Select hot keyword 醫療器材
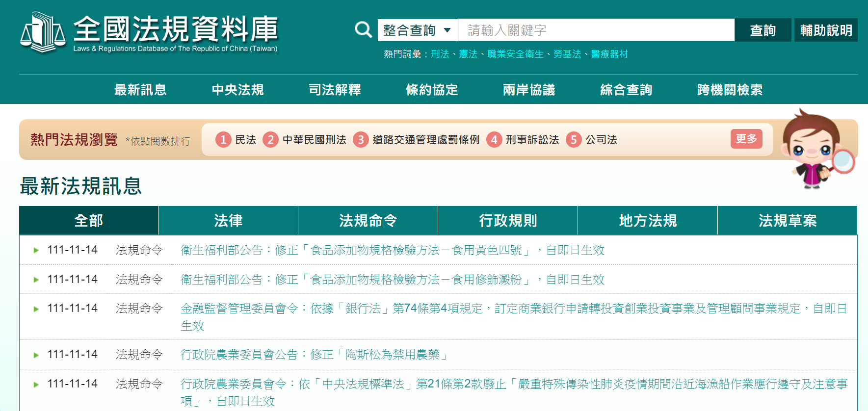 [609, 54]
